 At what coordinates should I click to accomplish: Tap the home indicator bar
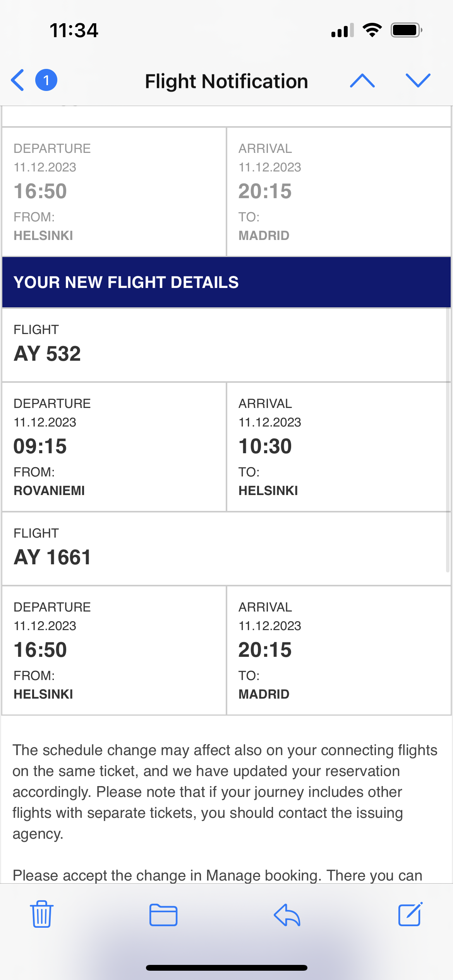click(x=226, y=968)
